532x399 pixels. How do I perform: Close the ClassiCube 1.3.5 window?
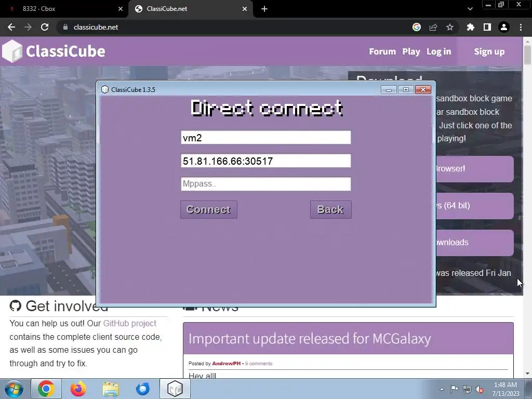[423, 89]
